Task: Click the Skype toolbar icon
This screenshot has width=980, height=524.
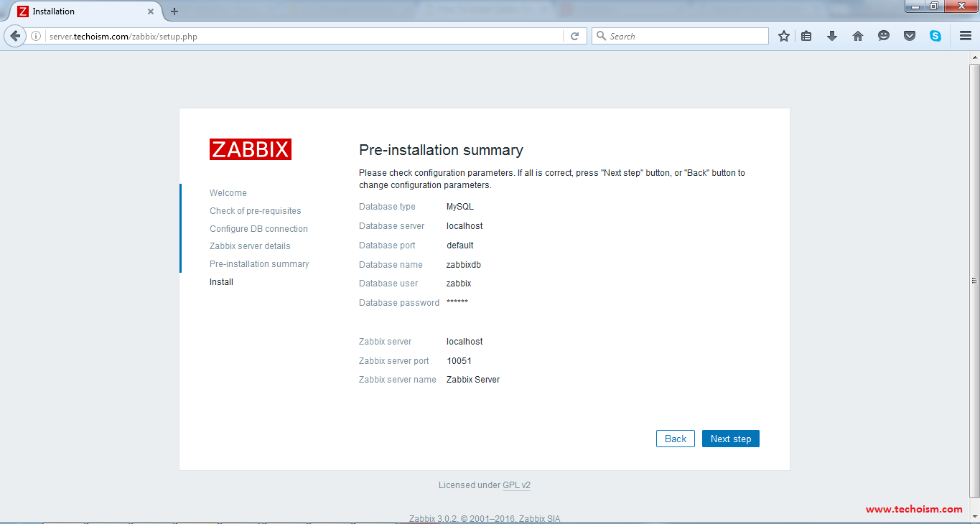Action: click(935, 36)
